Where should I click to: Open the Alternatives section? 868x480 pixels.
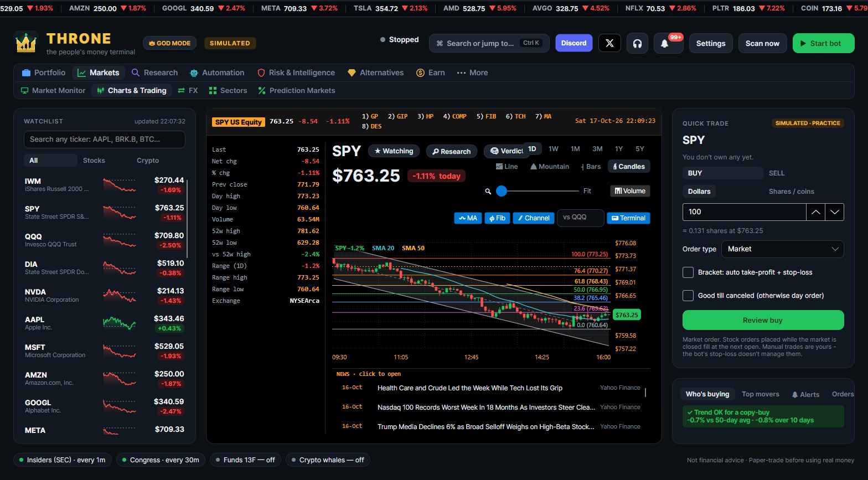[375, 73]
